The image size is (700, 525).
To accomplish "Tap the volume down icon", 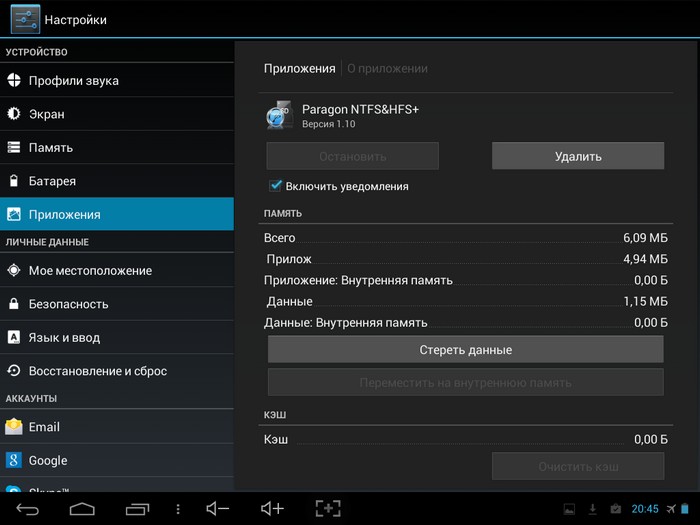I will click(x=217, y=508).
